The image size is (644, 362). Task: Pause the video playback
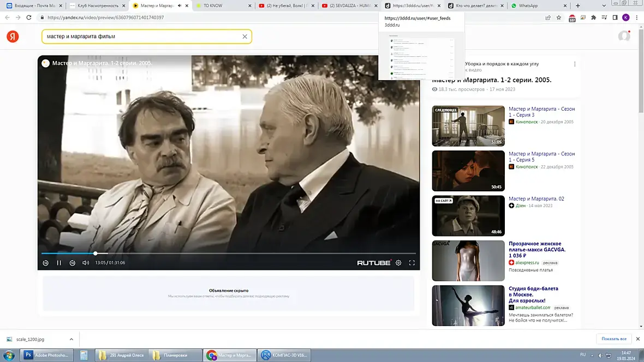coord(59,263)
